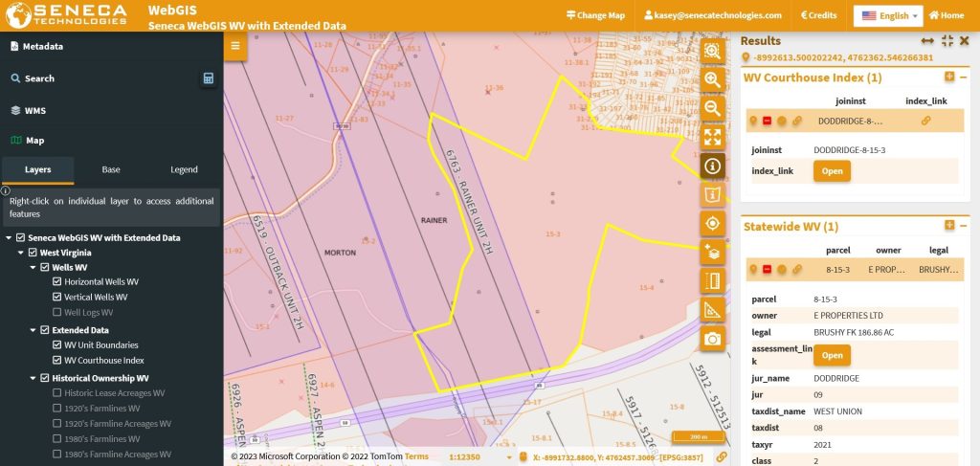Switch to the Legend tab
Viewport: 980px width, 466px height.
(x=184, y=170)
